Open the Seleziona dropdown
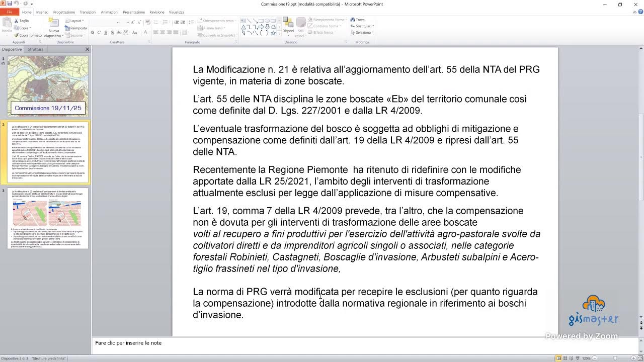 pos(362,32)
